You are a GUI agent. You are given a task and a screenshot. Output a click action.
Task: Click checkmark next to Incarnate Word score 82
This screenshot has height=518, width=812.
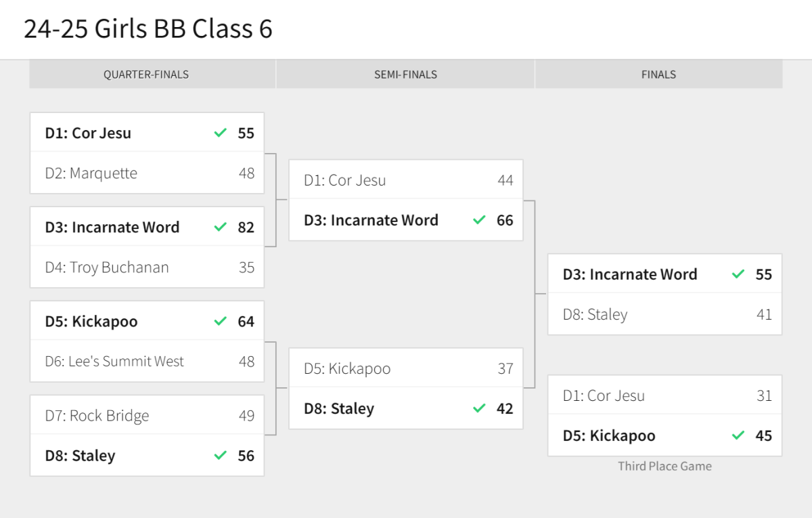tap(220, 228)
